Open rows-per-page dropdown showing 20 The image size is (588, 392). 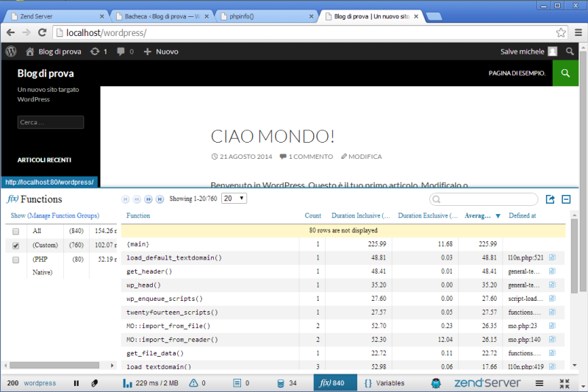[234, 199]
